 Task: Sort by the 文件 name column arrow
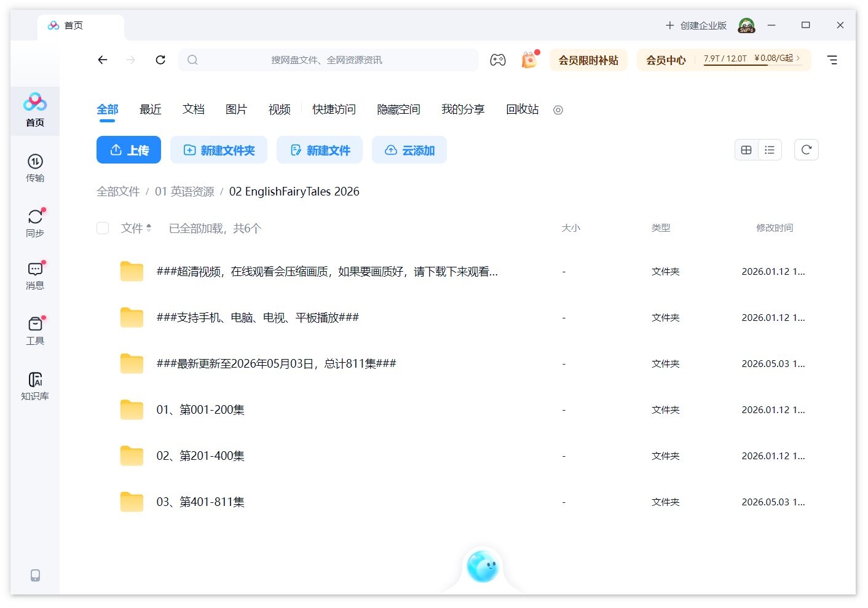(x=149, y=228)
